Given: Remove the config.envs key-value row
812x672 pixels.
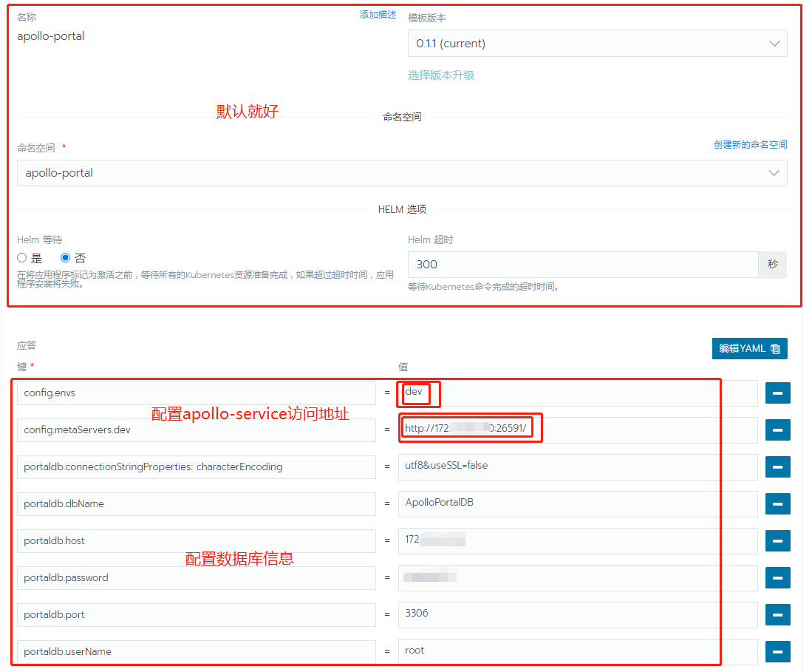Looking at the screenshot, I should coord(777,393).
